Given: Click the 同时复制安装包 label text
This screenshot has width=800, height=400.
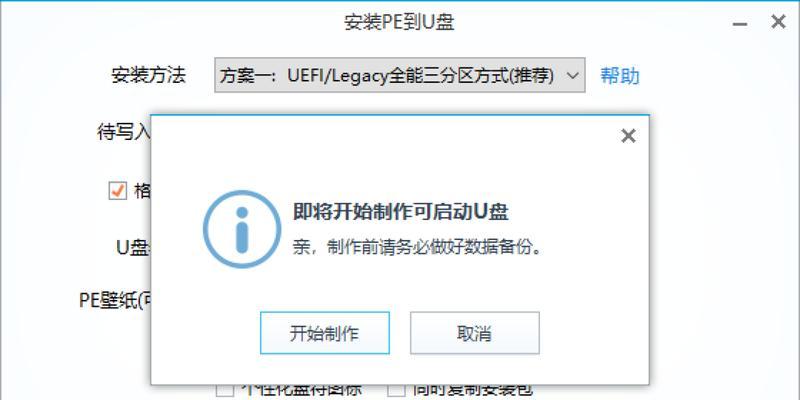Looking at the screenshot, I should point(471,390).
